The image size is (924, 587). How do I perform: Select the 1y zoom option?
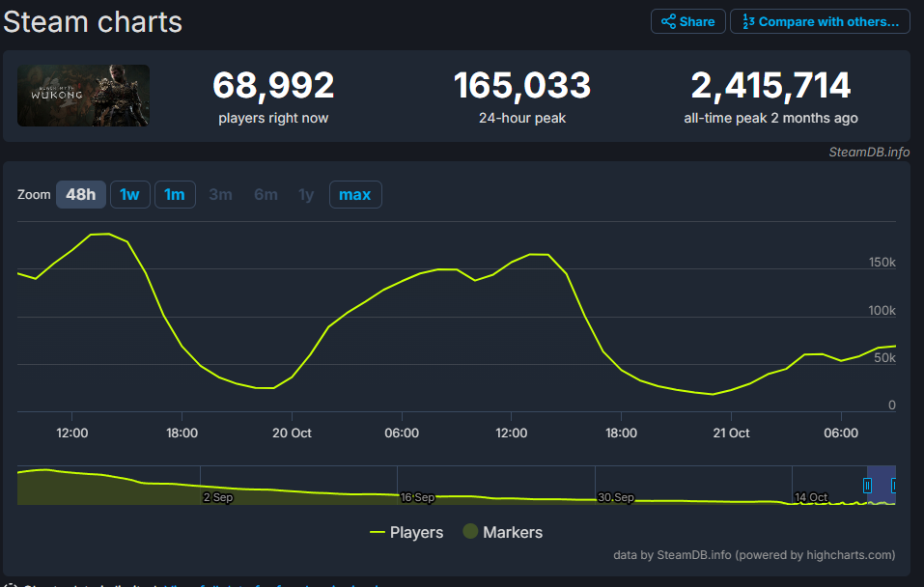pyautogui.click(x=306, y=194)
